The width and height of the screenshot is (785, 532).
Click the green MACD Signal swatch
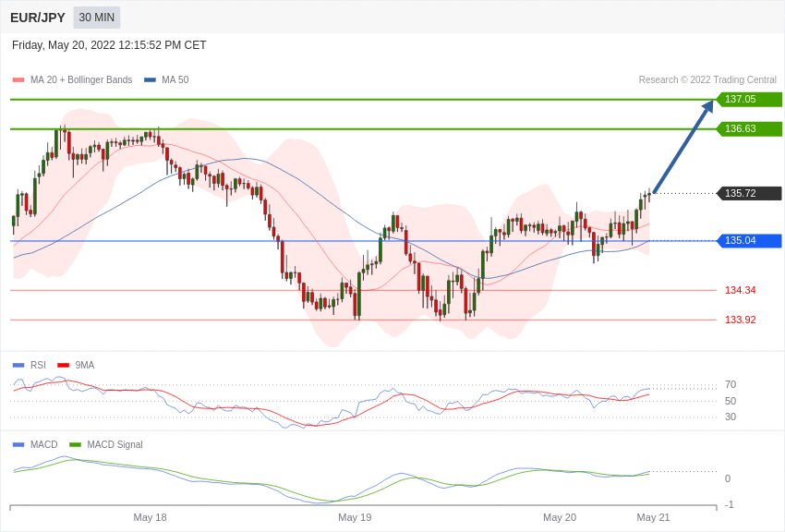[x=75, y=445]
